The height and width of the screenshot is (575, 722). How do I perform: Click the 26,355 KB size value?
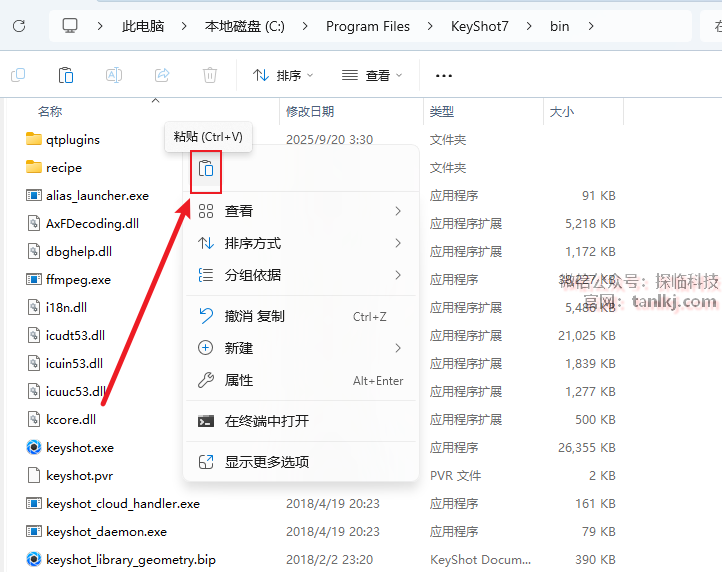pos(587,447)
